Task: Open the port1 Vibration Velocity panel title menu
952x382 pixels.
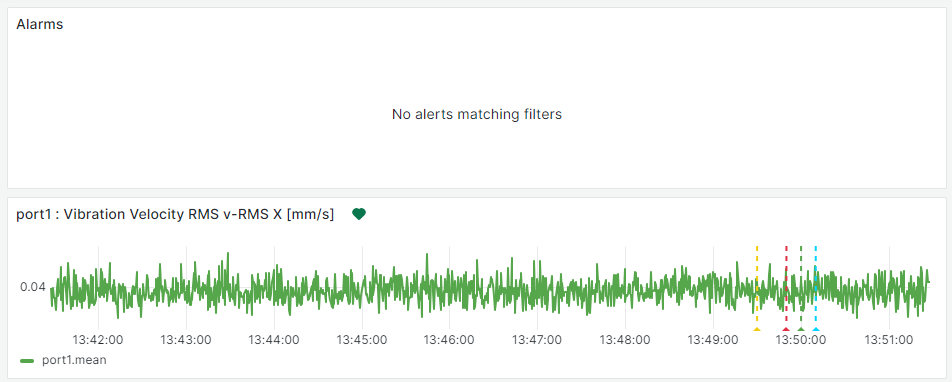Action: tap(175, 214)
